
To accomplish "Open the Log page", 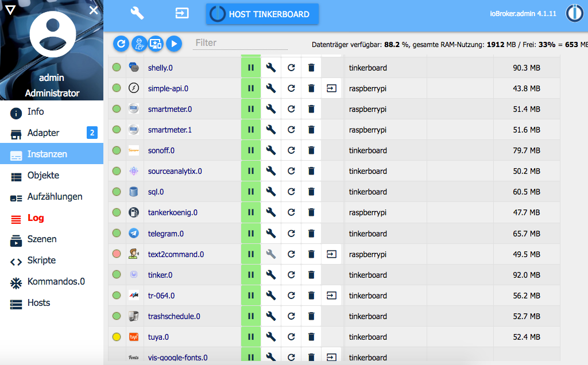I will 52,218.
